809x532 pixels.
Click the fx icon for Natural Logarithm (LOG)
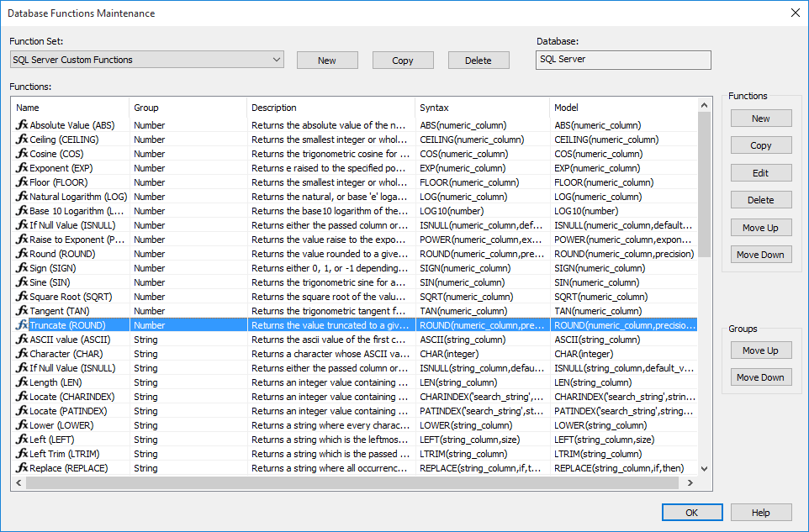[x=22, y=197]
